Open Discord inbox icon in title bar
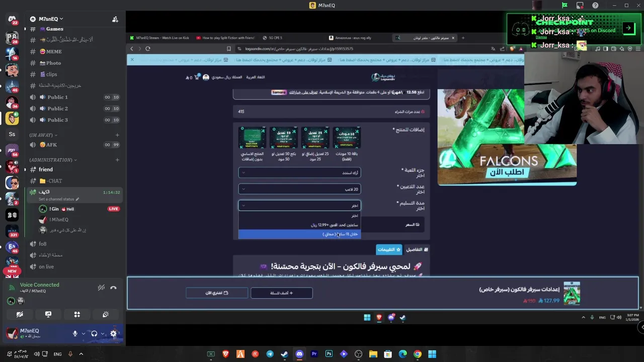 click(580, 5)
